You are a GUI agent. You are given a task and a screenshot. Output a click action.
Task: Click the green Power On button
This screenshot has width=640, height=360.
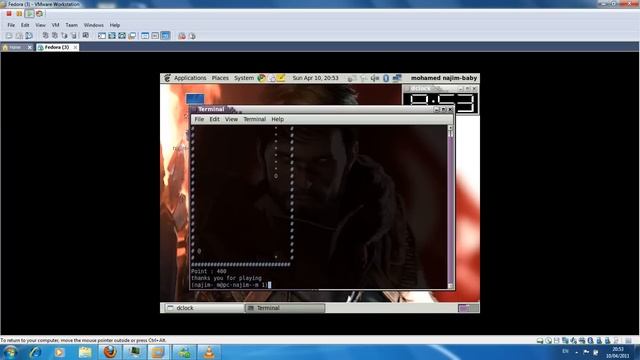[x=29, y=13]
